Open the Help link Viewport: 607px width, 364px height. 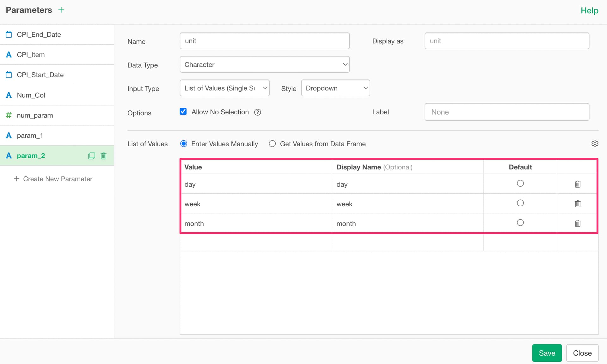coord(589,10)
